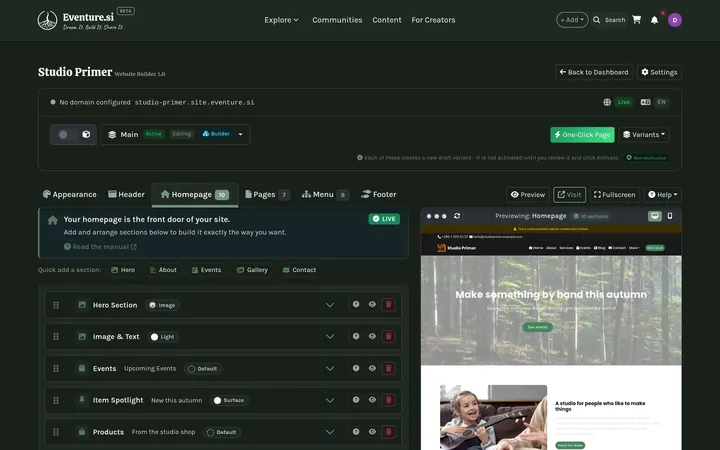The image size is (720, 450).
Task: Click the search magnifier icon
Action: [x=596, y=20]
